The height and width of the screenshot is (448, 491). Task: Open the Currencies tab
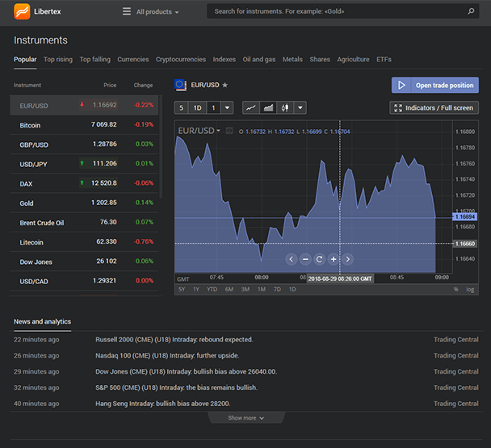pos(133,60)
